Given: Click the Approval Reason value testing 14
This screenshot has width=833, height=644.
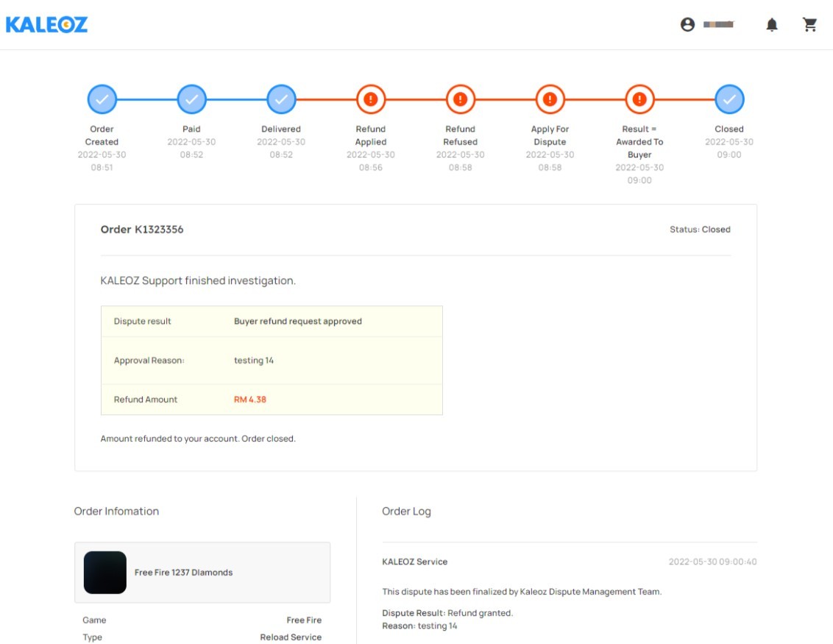Looking at the screenshot, I should point(254,360).
